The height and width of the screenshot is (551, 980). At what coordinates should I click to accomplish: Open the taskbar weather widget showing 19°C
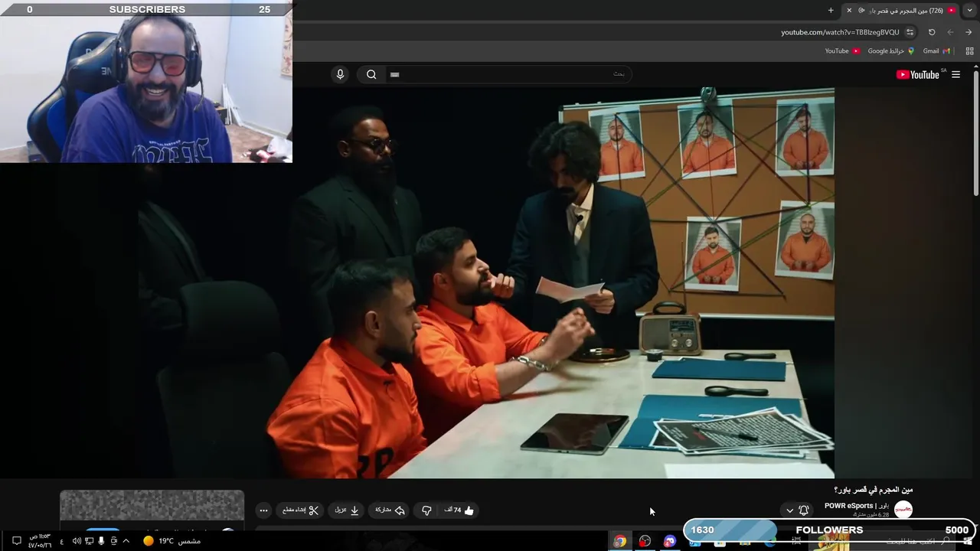tap(171, 541)
